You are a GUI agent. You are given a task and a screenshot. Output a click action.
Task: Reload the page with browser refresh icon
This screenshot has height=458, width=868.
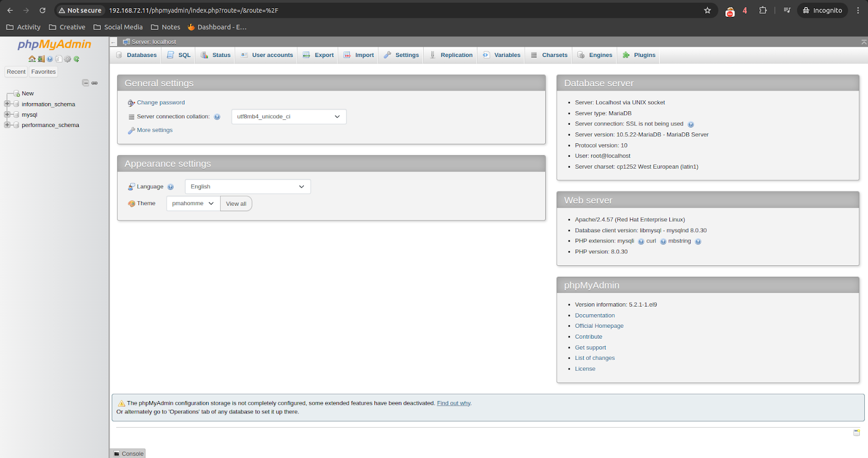[42, 10]
